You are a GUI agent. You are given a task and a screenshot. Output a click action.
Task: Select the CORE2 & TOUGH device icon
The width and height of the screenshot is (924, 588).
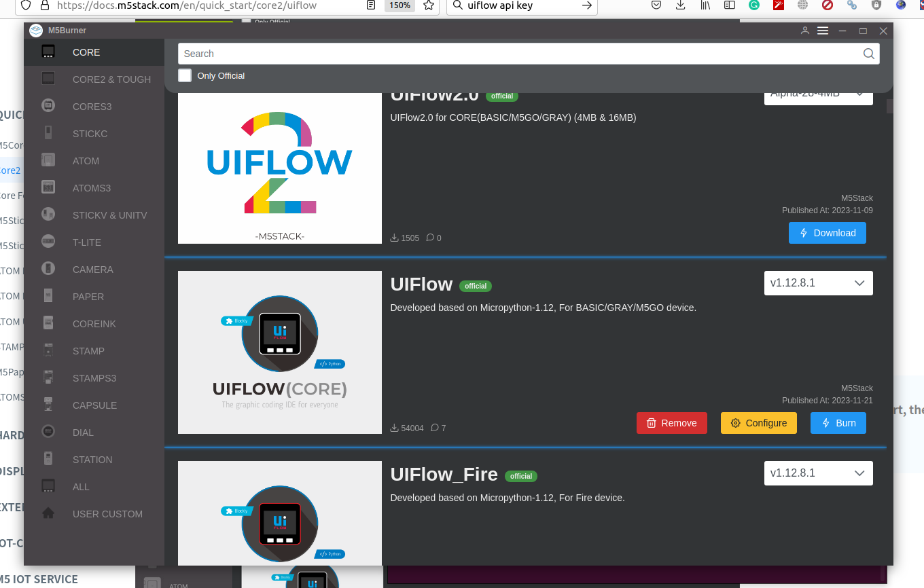click(48, 79)
